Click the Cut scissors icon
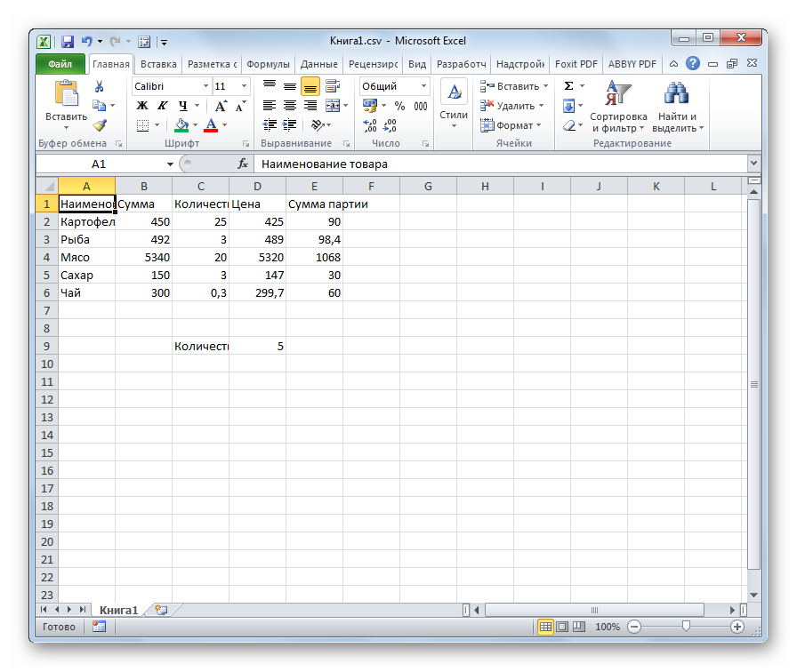797x672 pixels. click(x=100, y=86)
